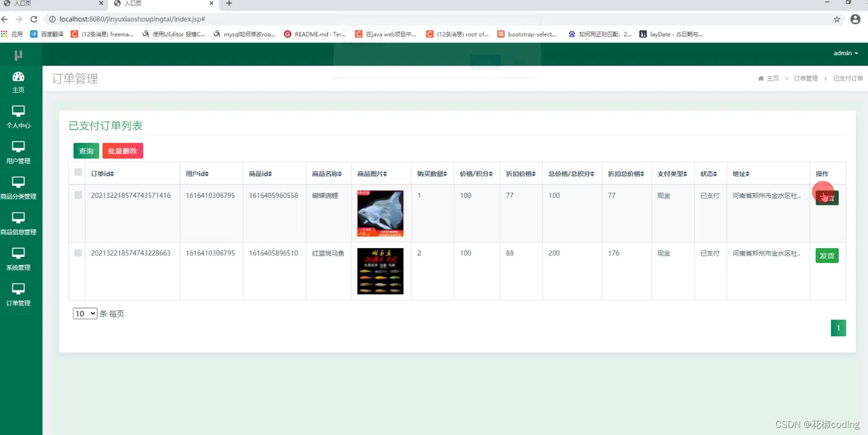Open 订单管理 in the sidebar
Image resolution: width=868 pixels, height=435 pixels.
click(x=19, y=294)
